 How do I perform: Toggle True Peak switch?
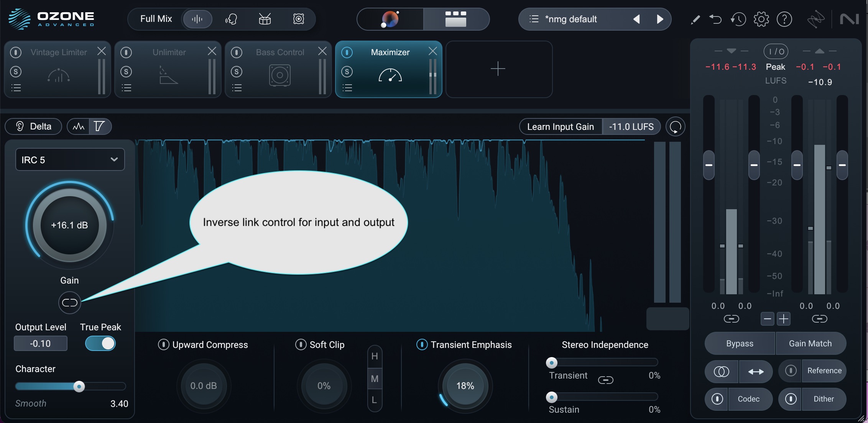click(100, 343)
